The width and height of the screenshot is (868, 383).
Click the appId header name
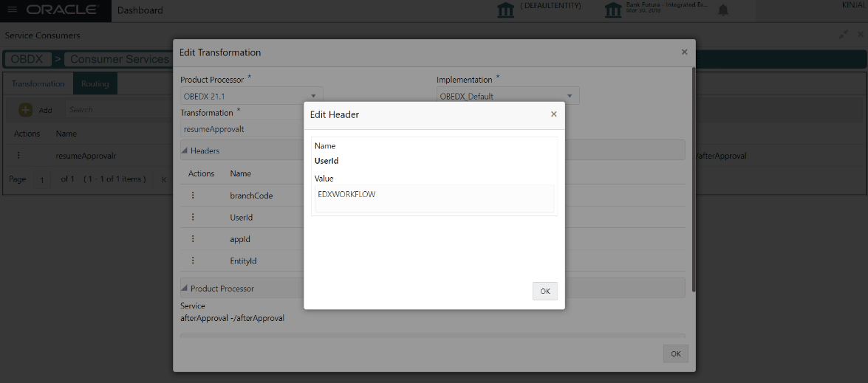pyautogui.click(x=240, y=239)
